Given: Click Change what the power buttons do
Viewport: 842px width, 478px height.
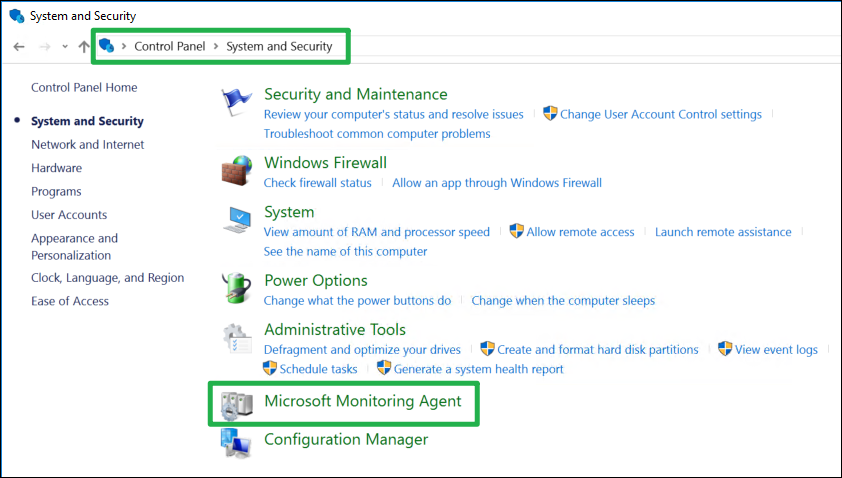Looking at the screenshot, I should [357, 301].
